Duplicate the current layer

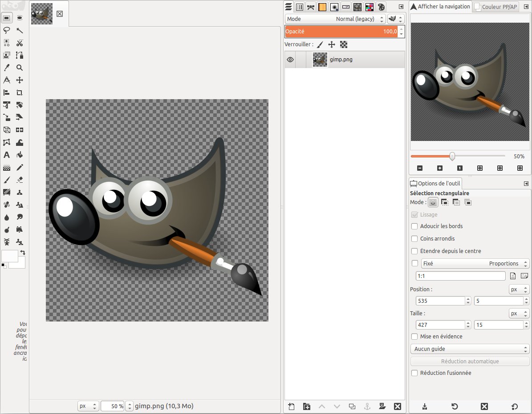352,406
